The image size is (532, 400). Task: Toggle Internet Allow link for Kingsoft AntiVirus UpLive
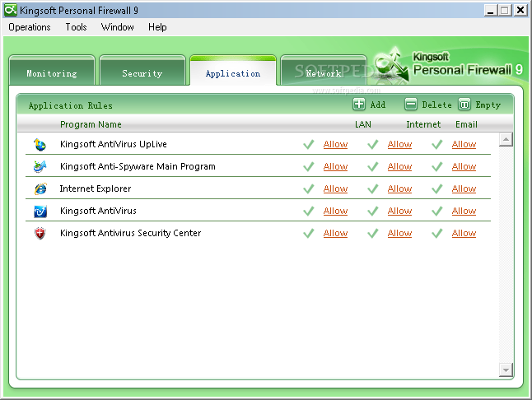tap(399, 144)
